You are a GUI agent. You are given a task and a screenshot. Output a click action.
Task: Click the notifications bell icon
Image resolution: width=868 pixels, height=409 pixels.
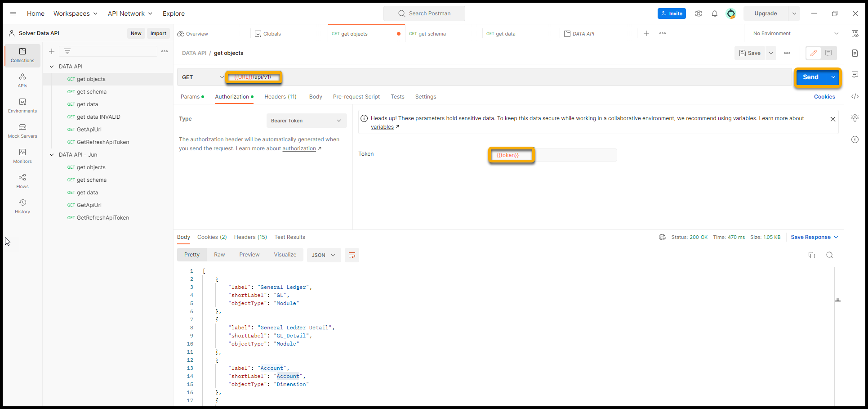pos(714,13)
